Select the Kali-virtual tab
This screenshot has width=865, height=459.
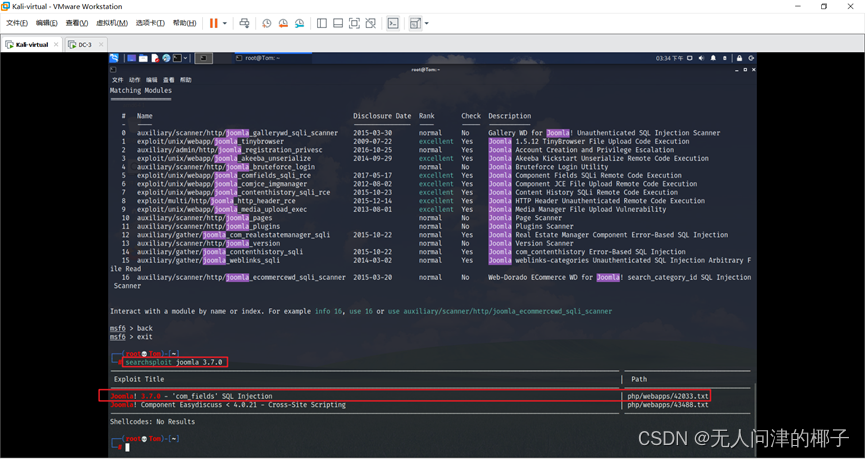click(31, 45)
